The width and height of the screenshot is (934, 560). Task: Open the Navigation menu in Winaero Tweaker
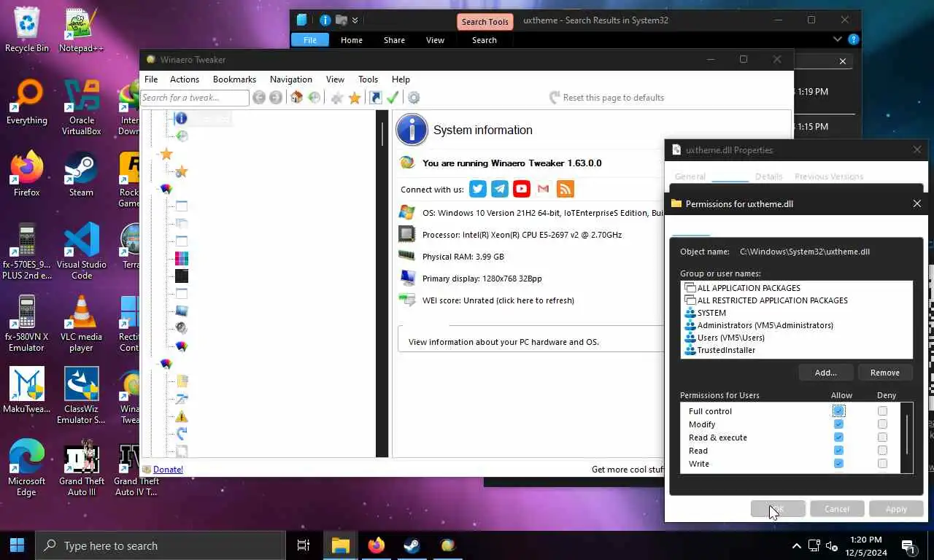coord(290,79)
